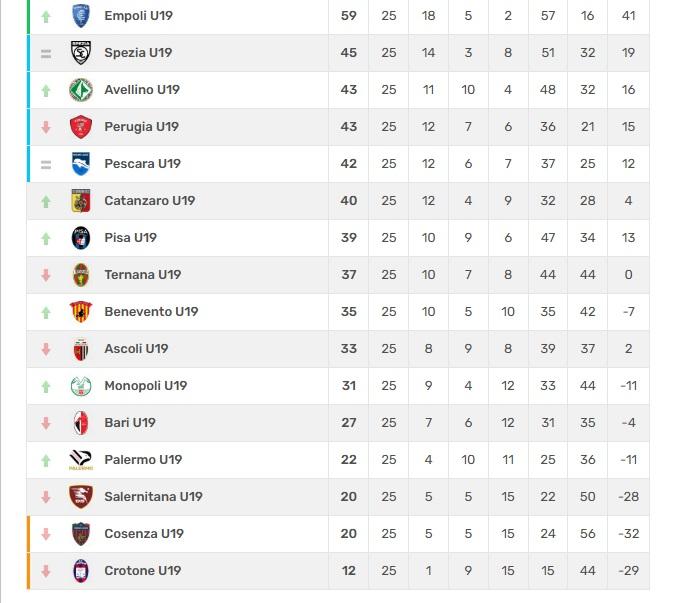This screenshot has width=673, height=603.
Task: Click the Crotone U19 club crest
Action: (x=81, y=571)
